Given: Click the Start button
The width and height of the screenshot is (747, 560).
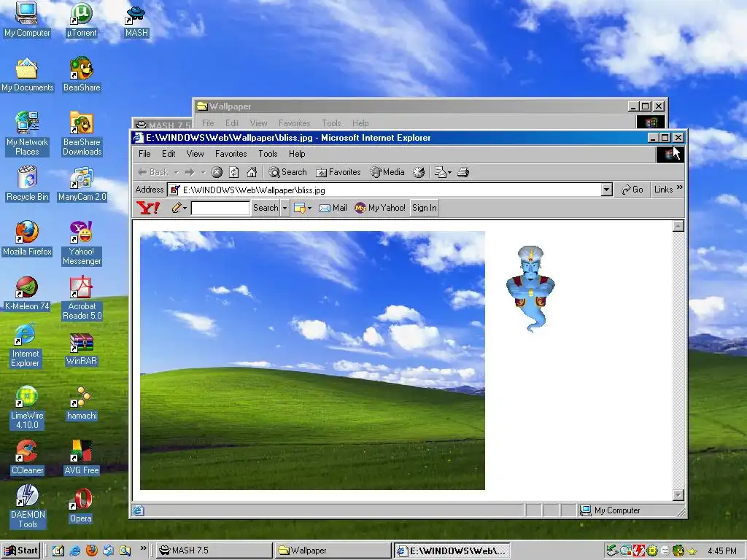Looking at the screenshot, I should click(x=20, y=551).
